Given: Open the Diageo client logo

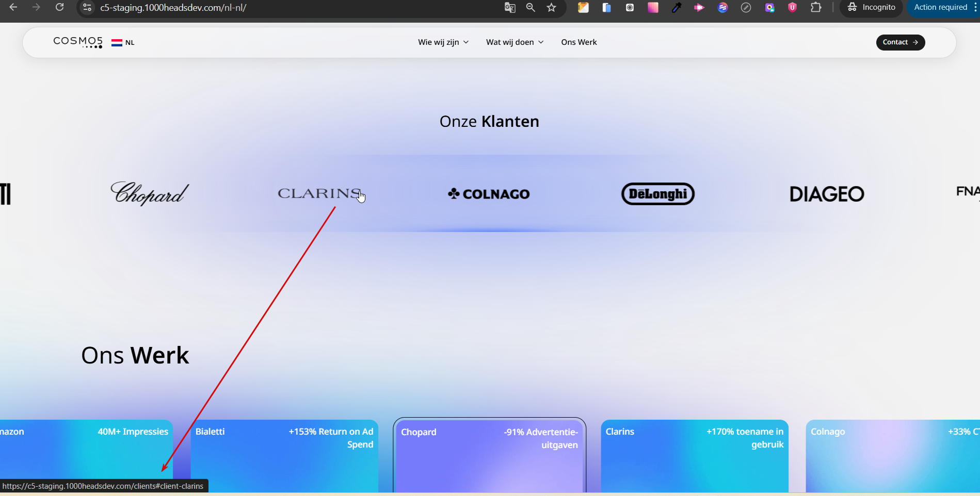Looking at the screenshot, I should tap(827, 194).
